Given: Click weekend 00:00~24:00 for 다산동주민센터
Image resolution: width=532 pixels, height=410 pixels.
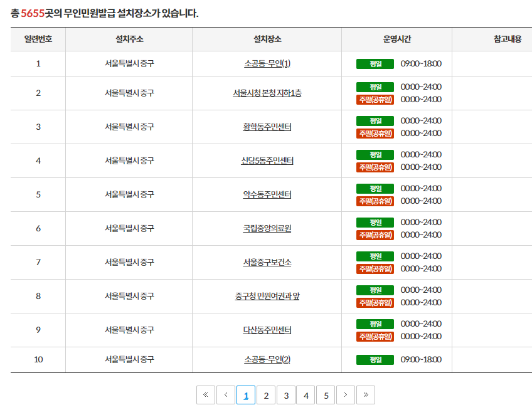Looking at the screenshot, I should point(421,337).
